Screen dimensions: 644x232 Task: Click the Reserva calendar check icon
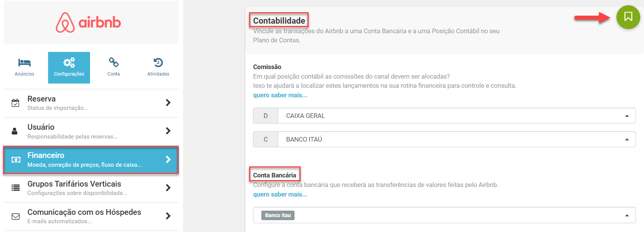16,103
